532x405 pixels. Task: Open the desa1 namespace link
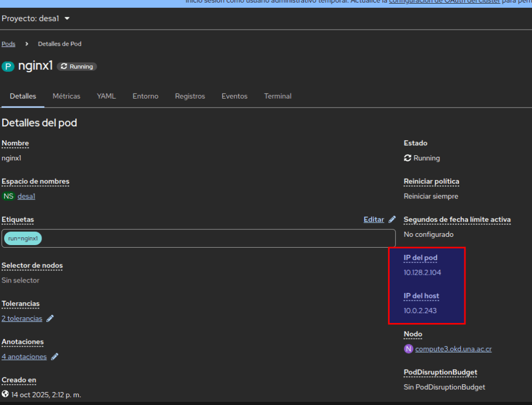click(26, 196)
